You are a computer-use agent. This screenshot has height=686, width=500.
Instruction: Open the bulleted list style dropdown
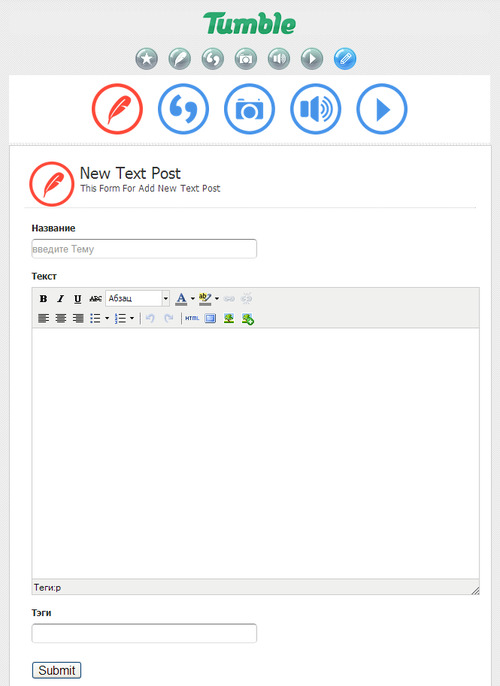point(107,318)
